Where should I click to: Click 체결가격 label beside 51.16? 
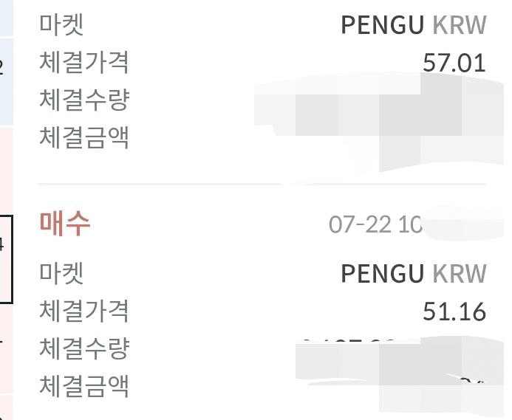tap(84, 311)
